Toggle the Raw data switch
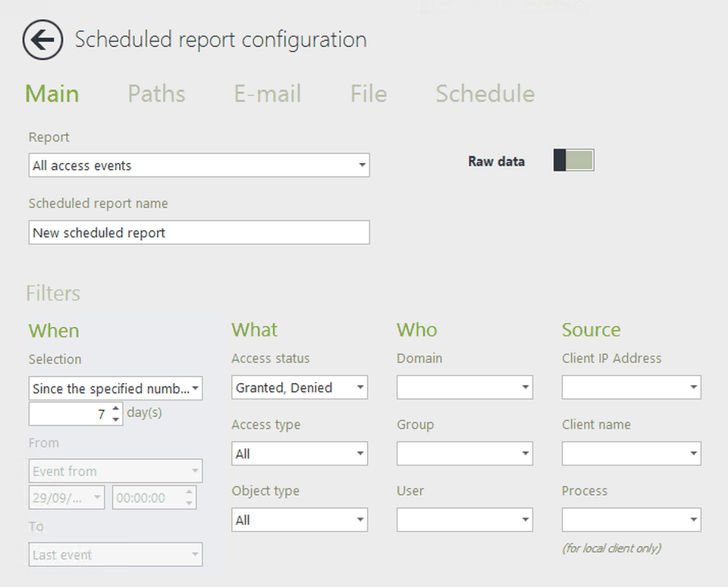The width and height of the screenshot is (728, 587). (x=573, y=160)
